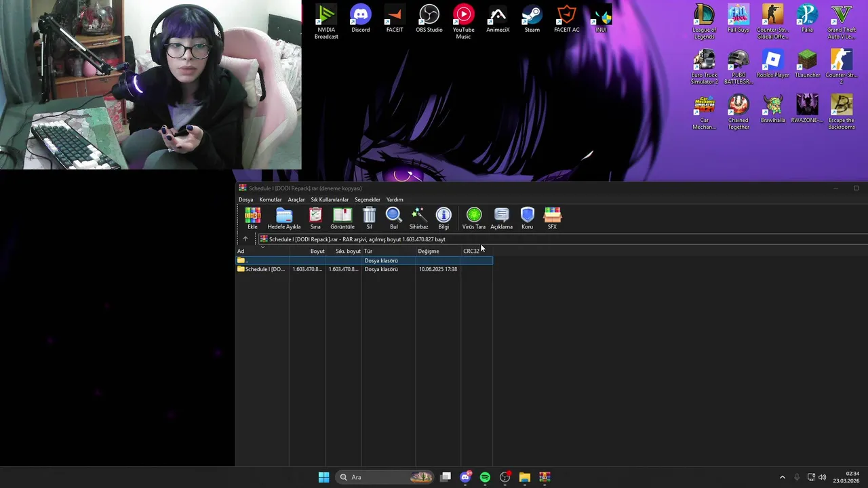Screen dimensions: 868x488
Task: Open the Sık Kullanılanlar menu
Action: pyautogui.click(x=330, y=200)
